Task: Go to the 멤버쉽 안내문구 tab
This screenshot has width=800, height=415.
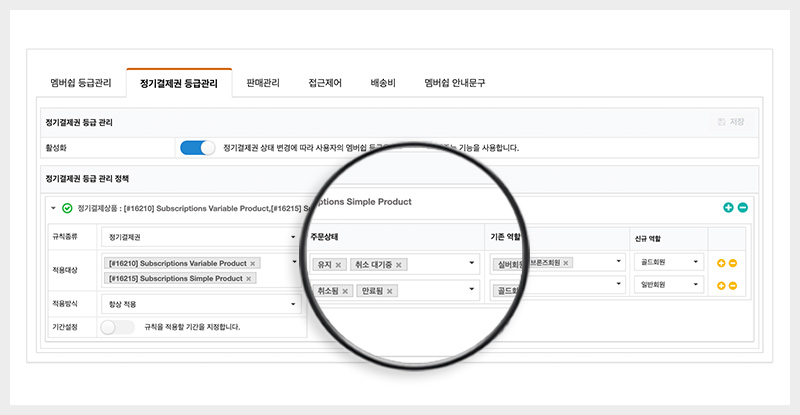Action: click(x=454, y=83)
